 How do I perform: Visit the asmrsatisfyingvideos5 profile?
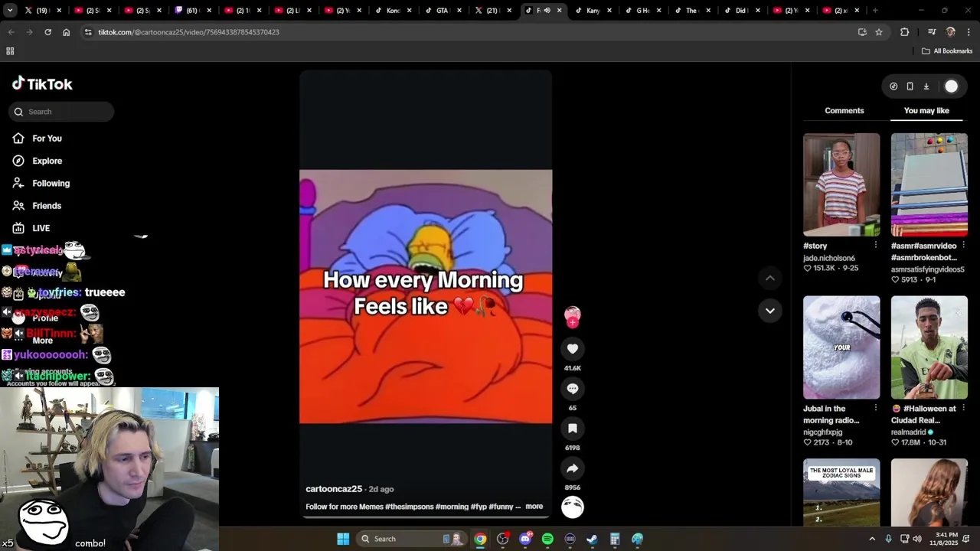[928, 269]
